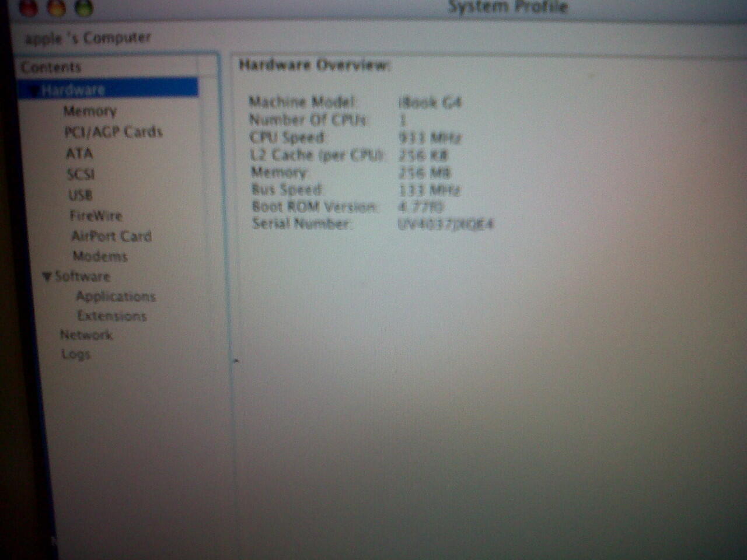Select the ATA entry

tap(79, 153)
